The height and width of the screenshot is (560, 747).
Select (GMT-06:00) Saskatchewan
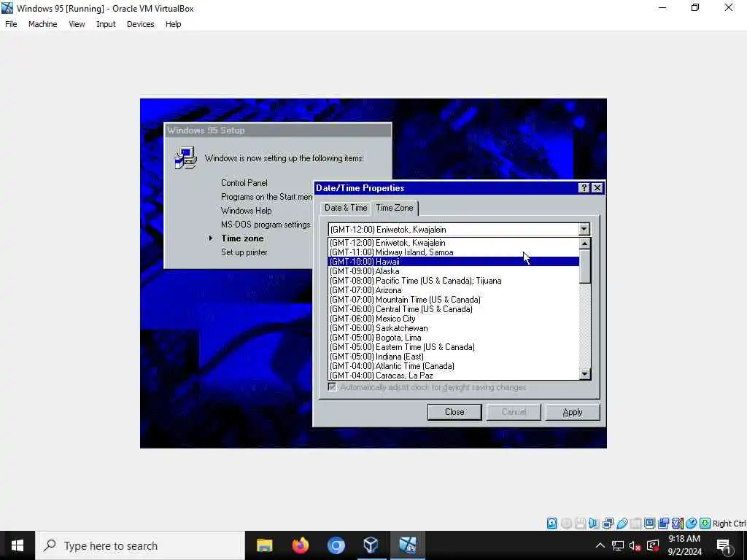click(453, 328)
